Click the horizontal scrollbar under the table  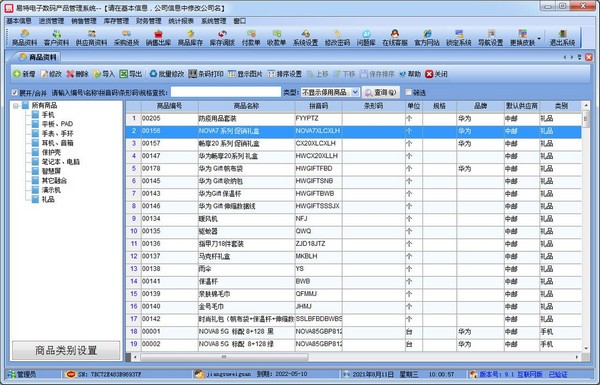tap(224, 357)
